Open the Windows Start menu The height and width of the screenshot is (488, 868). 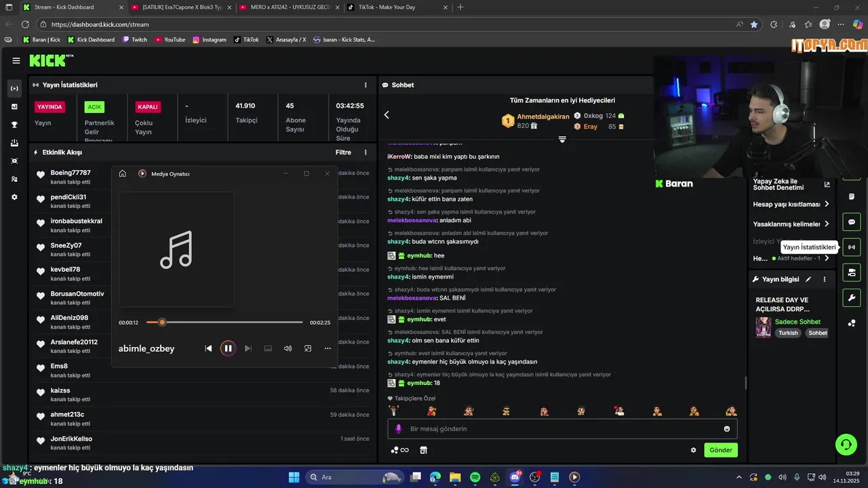click(x=294, y=477)
